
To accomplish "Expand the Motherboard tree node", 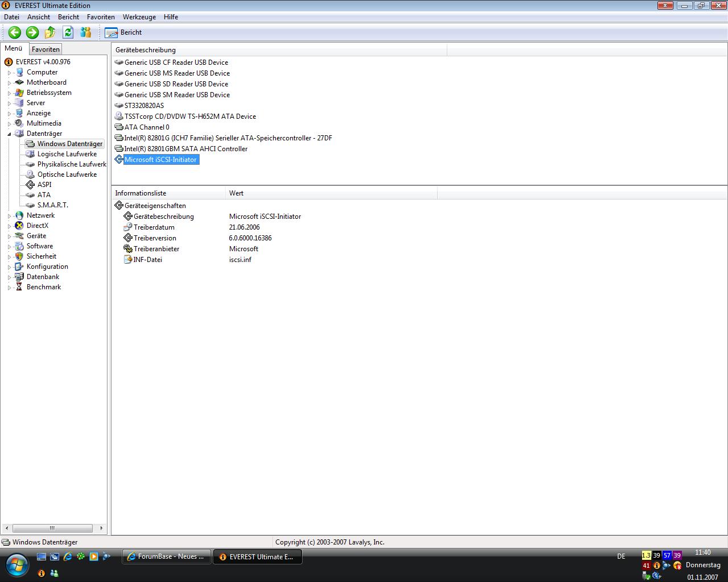I will [x=10, y=83].
